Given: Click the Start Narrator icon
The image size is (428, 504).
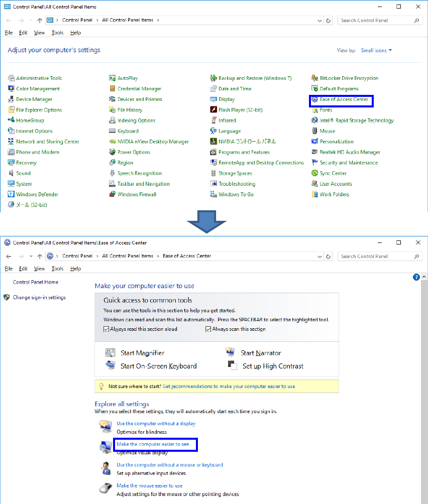Looking at the screenshot, I should [230, 352].
